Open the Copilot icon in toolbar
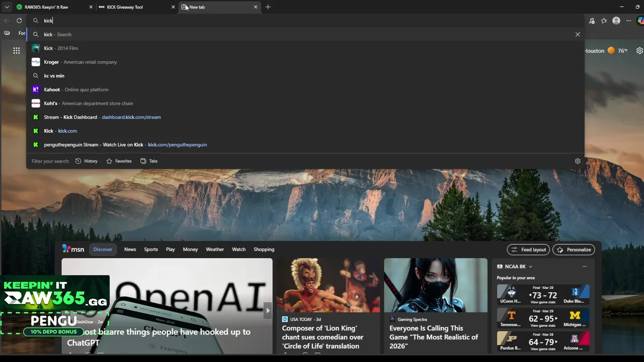Image resolution: width=644 pixels, height=362 pixels. [x=640, y=21]
